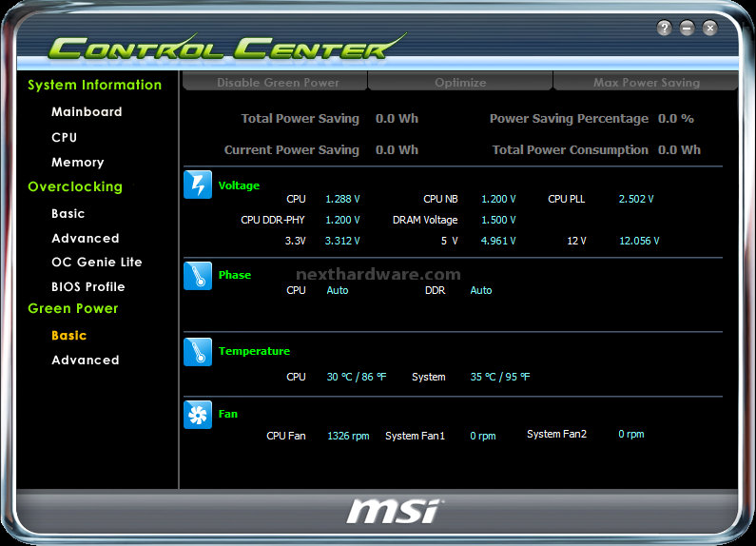The image size is (756, 546).
Task: Click the DRAM Voltage label
Action: [425, 220]
